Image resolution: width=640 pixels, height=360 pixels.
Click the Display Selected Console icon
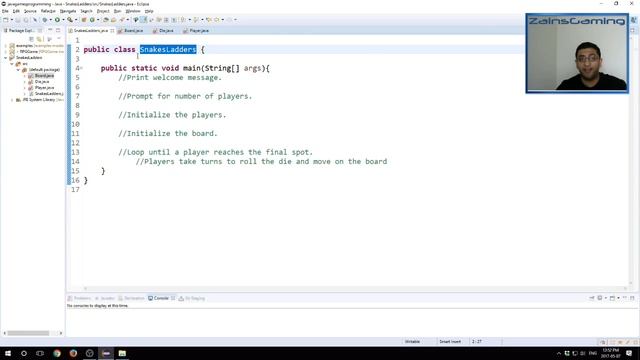click(x=600, y=298)
